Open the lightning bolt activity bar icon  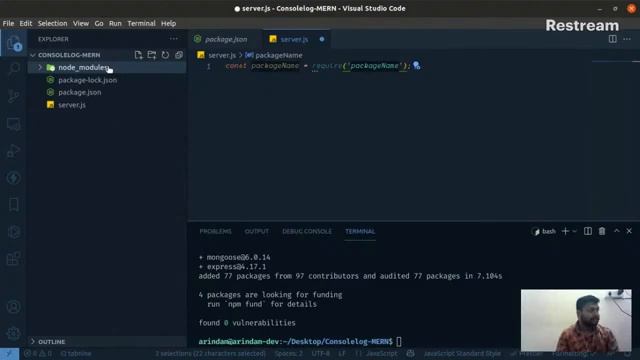[13, 178]
